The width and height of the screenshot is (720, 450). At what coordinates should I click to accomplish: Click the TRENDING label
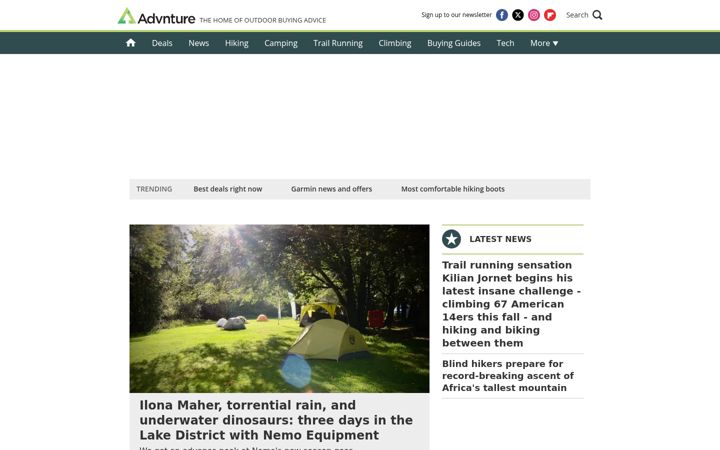pyautogui.click(x=154, y=189)
